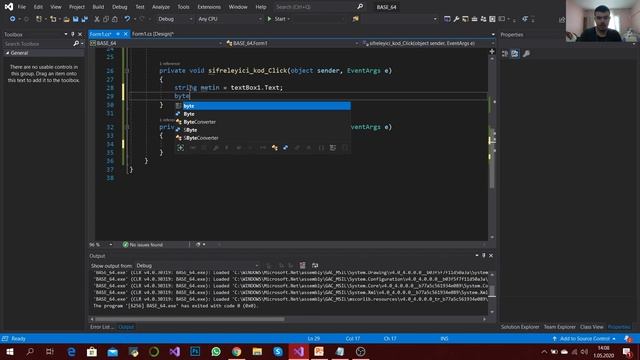
Task: Select SByte in IntelliSense list
Action: click(262, 130)
